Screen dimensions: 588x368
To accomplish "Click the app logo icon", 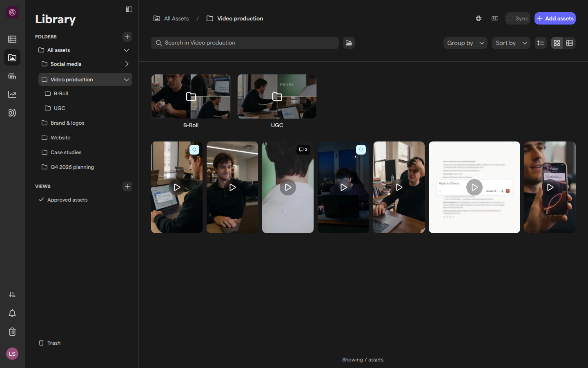I will (12, 12).
